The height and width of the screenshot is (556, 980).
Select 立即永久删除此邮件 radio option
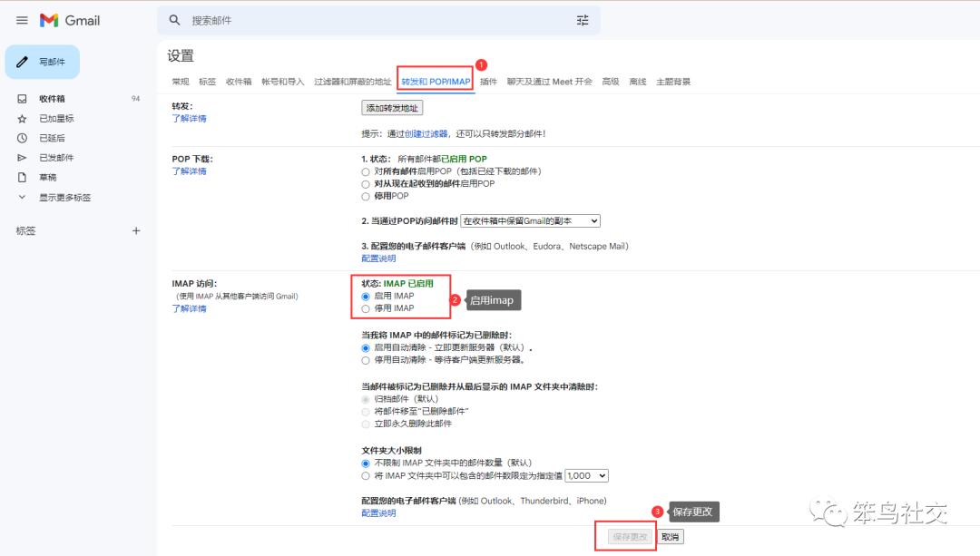click(366, 424)
